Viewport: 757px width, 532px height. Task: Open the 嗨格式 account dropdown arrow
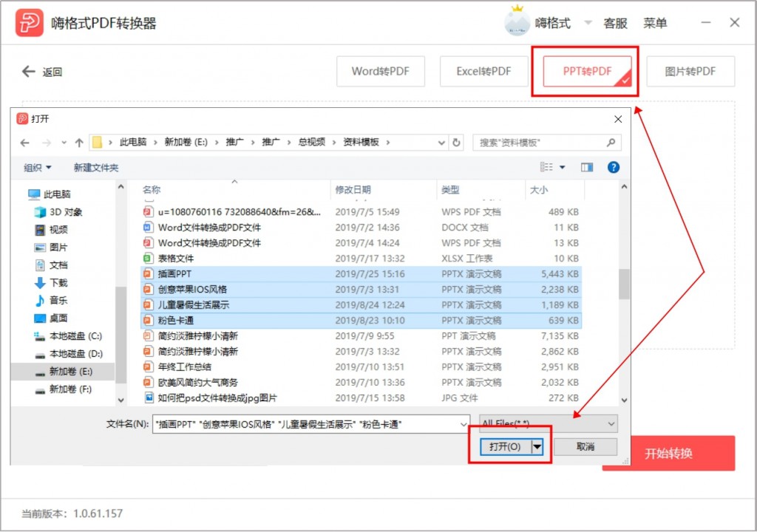coord(588,22)
